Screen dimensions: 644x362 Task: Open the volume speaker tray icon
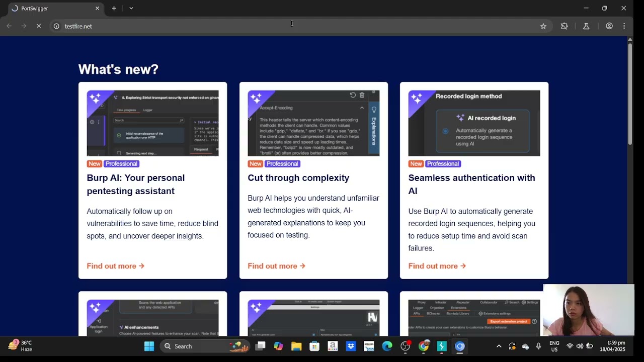tap(580, 346)
